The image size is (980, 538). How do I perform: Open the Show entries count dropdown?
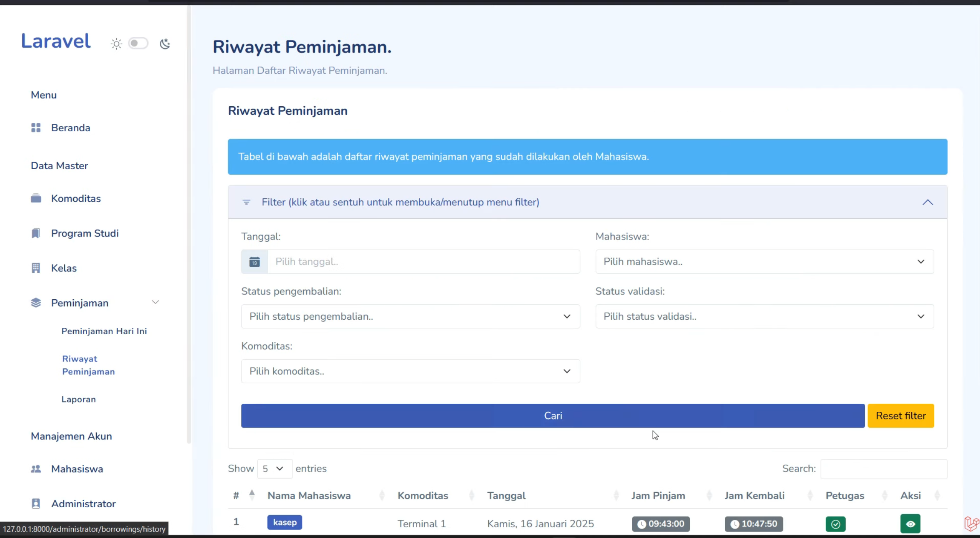click(274, 469)
